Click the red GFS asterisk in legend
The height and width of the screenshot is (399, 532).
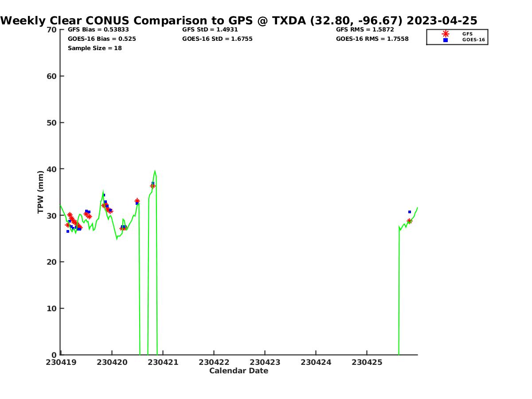(x=446, y=34)
